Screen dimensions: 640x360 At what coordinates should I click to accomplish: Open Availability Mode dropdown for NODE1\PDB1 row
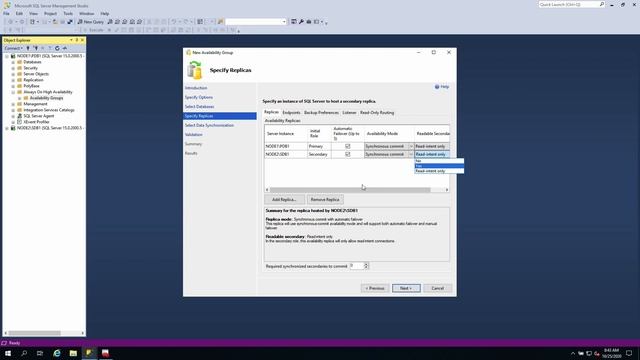coord(411,146)
